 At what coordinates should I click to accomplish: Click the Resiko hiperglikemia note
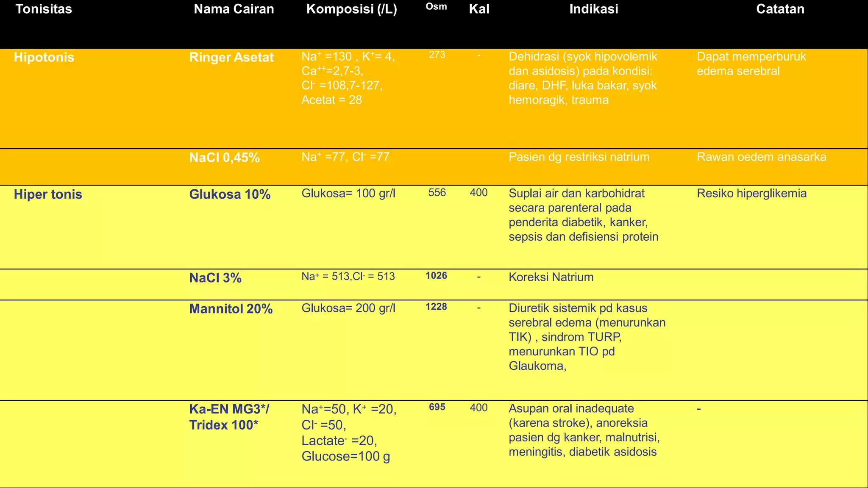coord(751,194)
